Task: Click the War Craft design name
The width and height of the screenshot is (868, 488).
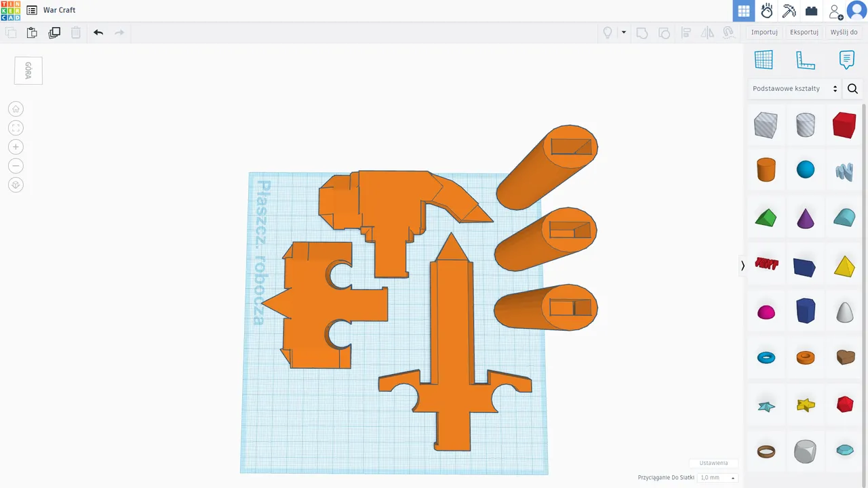Action: pos(60,10)
